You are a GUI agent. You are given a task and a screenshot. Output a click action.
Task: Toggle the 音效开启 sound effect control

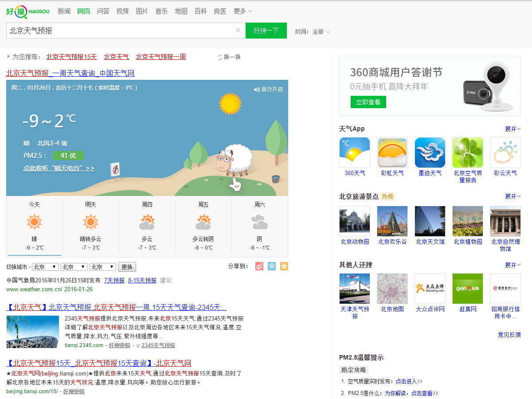(x=268, y=89)
